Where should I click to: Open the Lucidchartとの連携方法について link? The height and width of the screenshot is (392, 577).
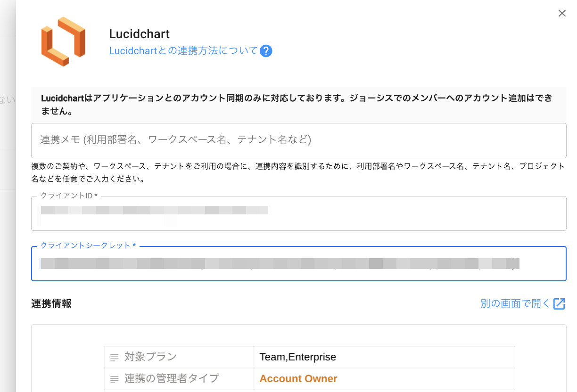click(x=183, y=51)
